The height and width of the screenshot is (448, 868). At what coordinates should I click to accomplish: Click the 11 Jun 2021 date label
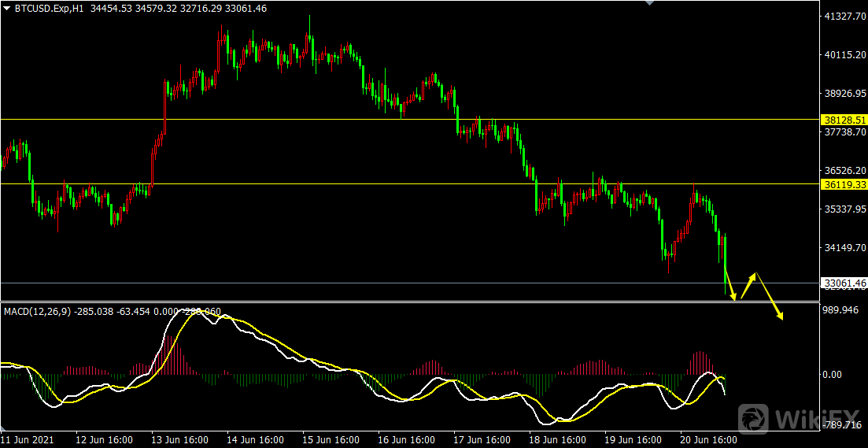pyautogui.click(x=28, y=439)
